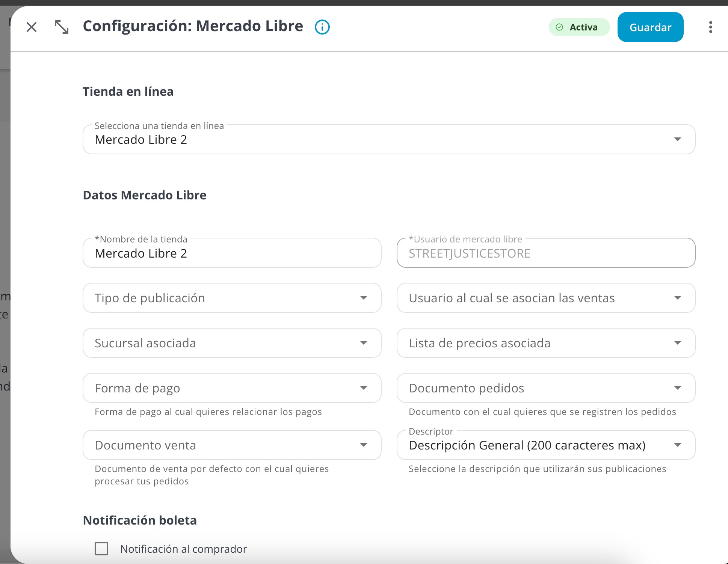Viewport: 728px width, 564px height.
Task: Click the Activa status badge
Action: coord(579,27)
